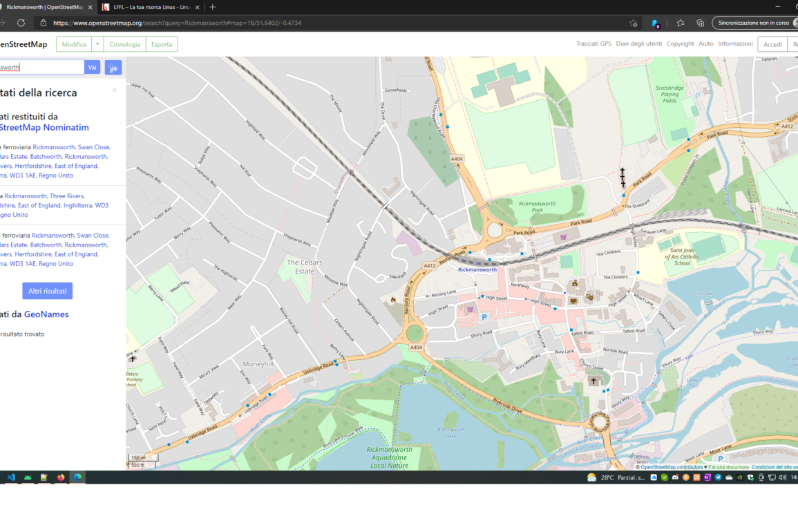The width and height of the screenshot is (798, 532).
Task: Open Firefox from the taskbar
Action: [61, 477]
